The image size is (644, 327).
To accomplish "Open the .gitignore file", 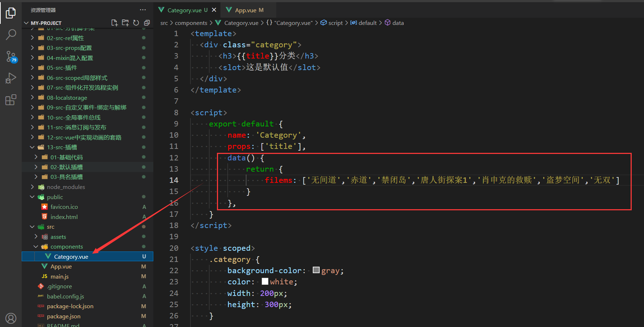I will click(60, 286).
